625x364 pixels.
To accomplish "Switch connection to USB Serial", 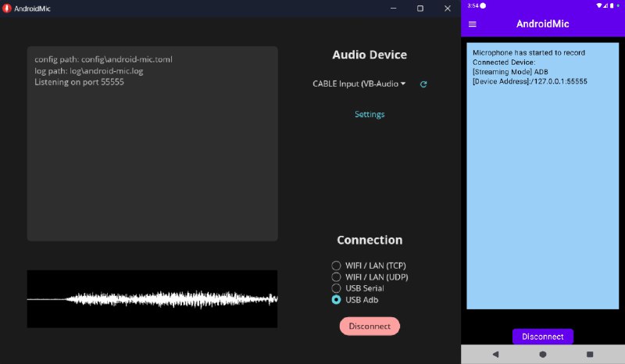I will point(337,288).
